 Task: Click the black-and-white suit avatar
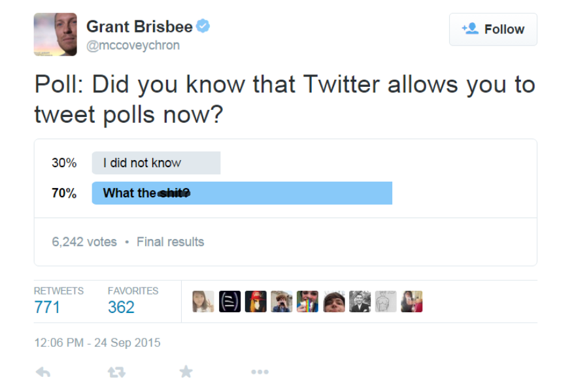tap(360, 301)
